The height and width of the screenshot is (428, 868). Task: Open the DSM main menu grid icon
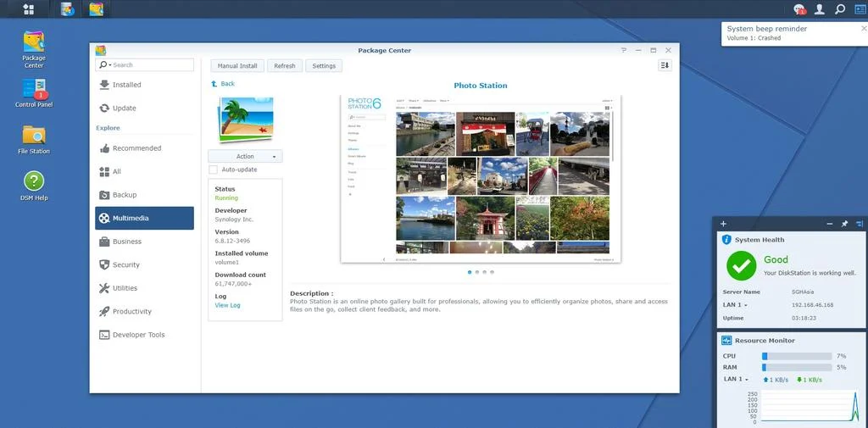[x=28, y=8]
